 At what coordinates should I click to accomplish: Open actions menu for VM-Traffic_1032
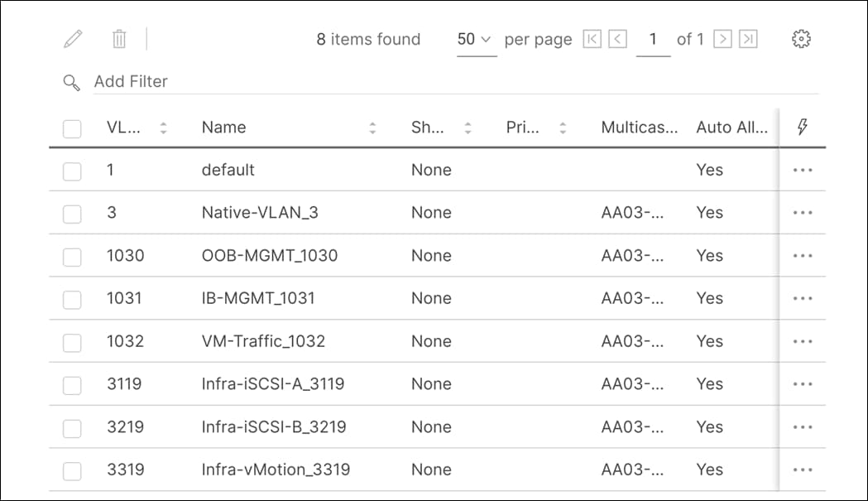(x=801, y=340)
